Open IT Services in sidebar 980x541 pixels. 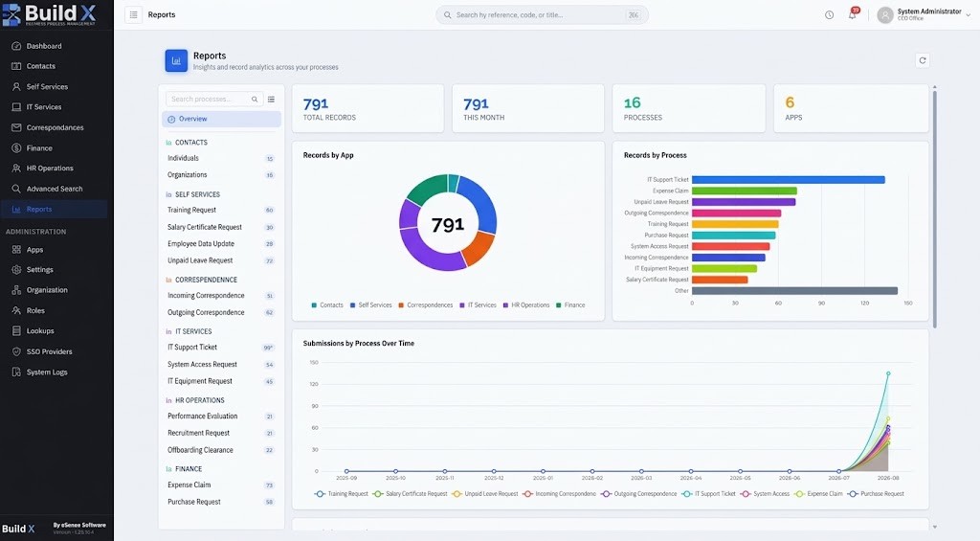[x=55, y=107]
